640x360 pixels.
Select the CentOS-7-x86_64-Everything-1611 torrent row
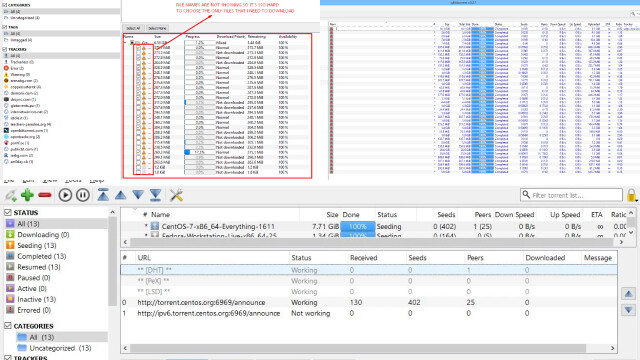[373, 226]
